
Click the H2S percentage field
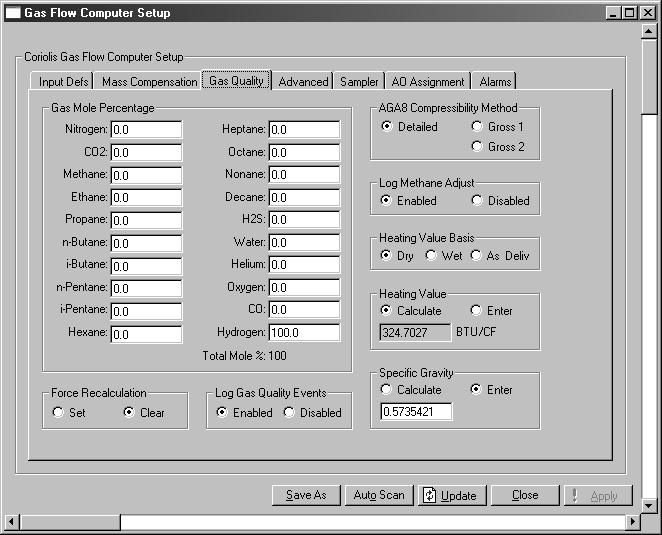(x=304, y=220)
